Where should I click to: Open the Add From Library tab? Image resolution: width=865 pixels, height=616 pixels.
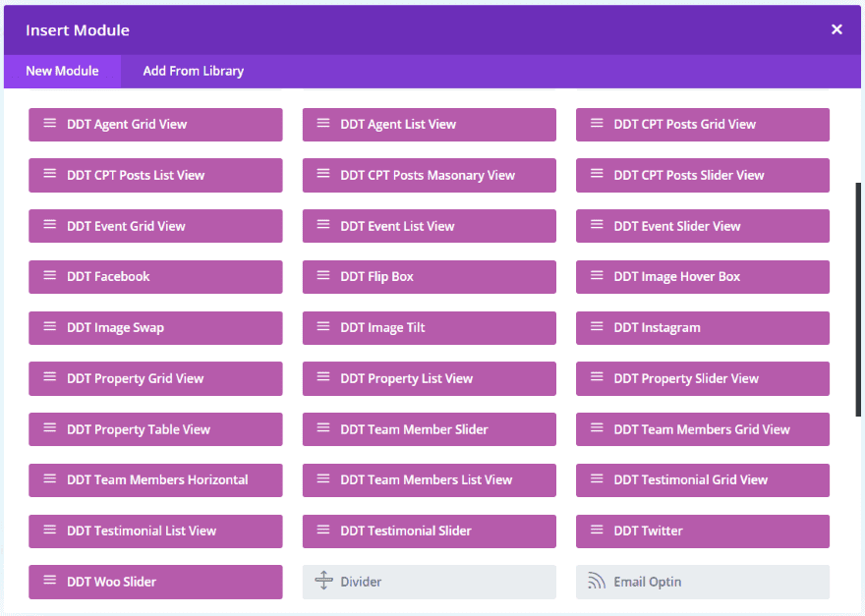click(193, 71)
